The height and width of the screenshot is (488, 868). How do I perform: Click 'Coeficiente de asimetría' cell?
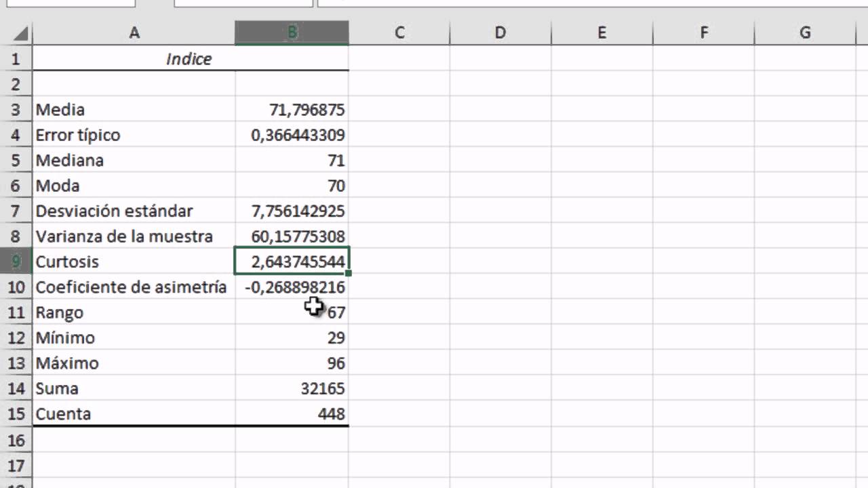[134, 287]
